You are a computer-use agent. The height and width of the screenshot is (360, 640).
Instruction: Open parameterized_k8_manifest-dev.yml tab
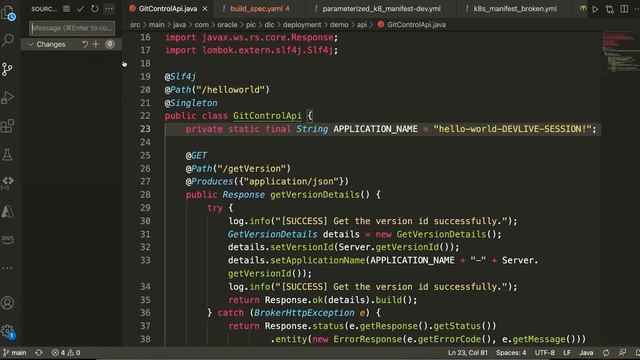tap(381, 9)
